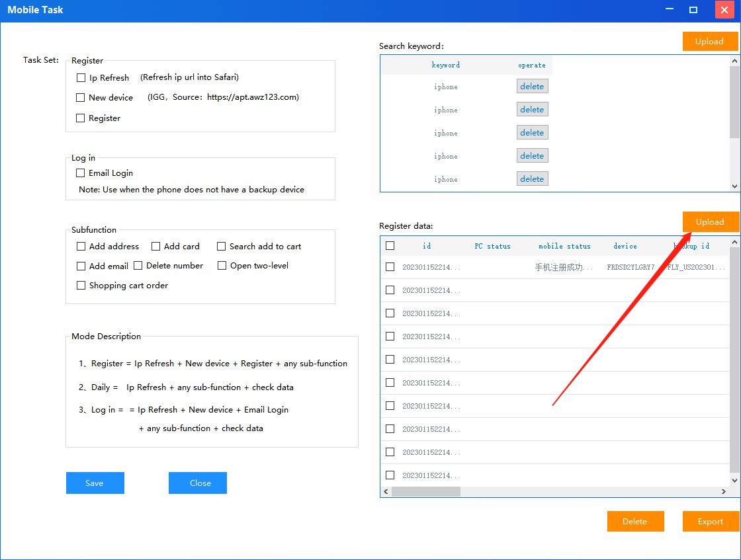Click the Register data horizontal scroll right arrow

(x=724, y=491)
